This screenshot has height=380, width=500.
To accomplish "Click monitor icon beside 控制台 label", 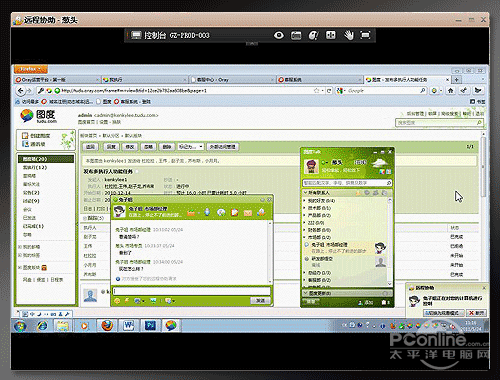I will 136,35.
